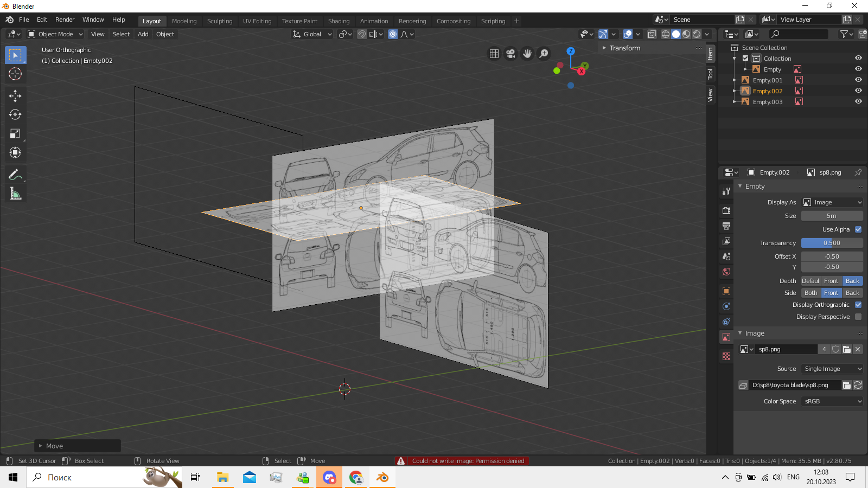Open the Output properties tab

click(726, 226)
